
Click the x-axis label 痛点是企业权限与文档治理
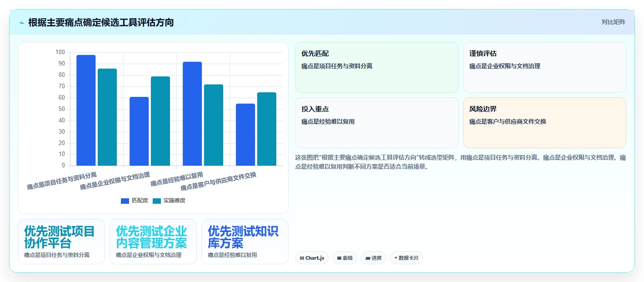(115, 181)
